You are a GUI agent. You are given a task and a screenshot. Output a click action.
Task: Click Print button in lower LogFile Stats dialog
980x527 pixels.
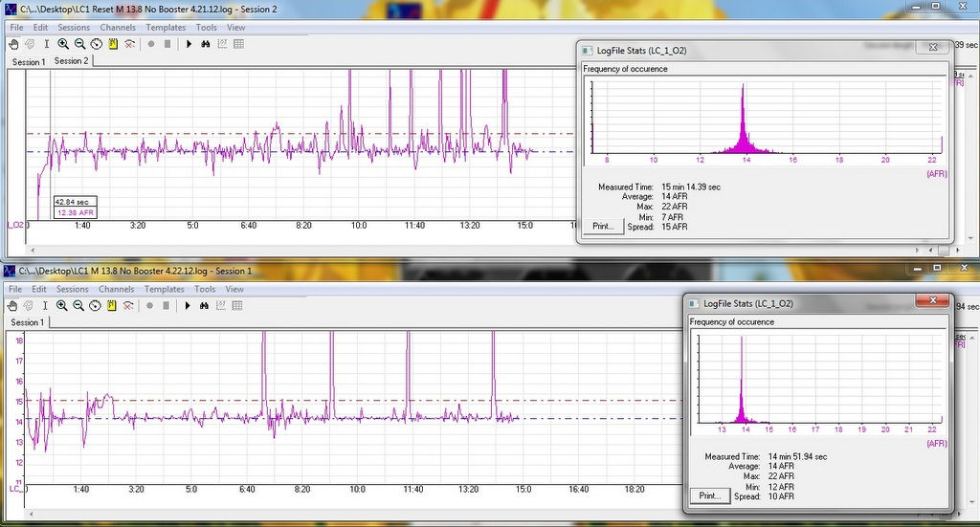point(709,495)
